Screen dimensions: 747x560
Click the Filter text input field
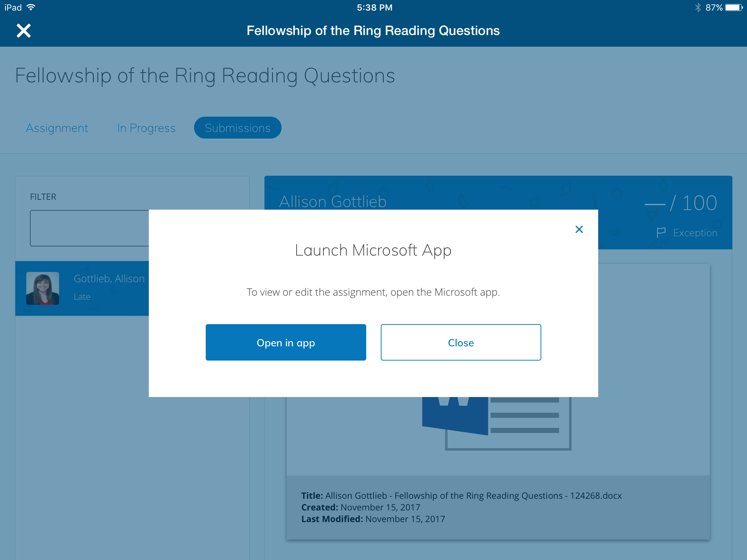(x=90, y=228)
